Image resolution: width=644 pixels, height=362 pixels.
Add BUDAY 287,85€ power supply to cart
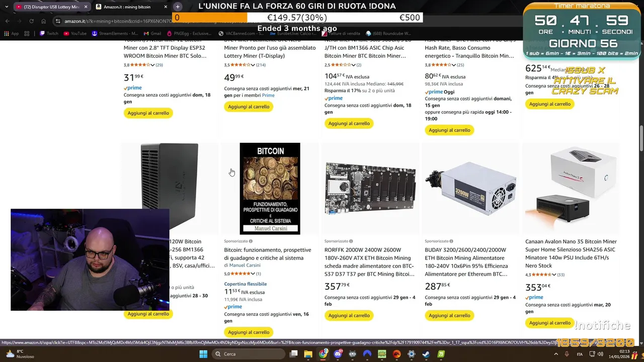tap(449, 315)
